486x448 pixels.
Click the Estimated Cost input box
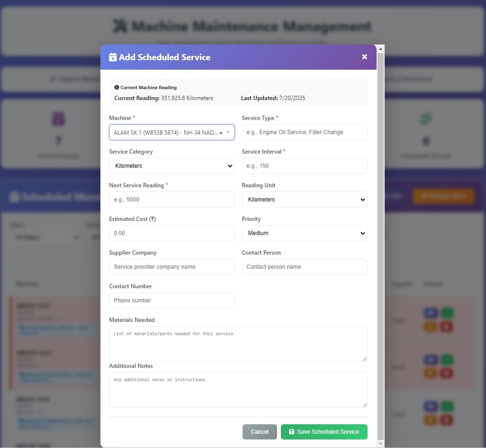171,233
